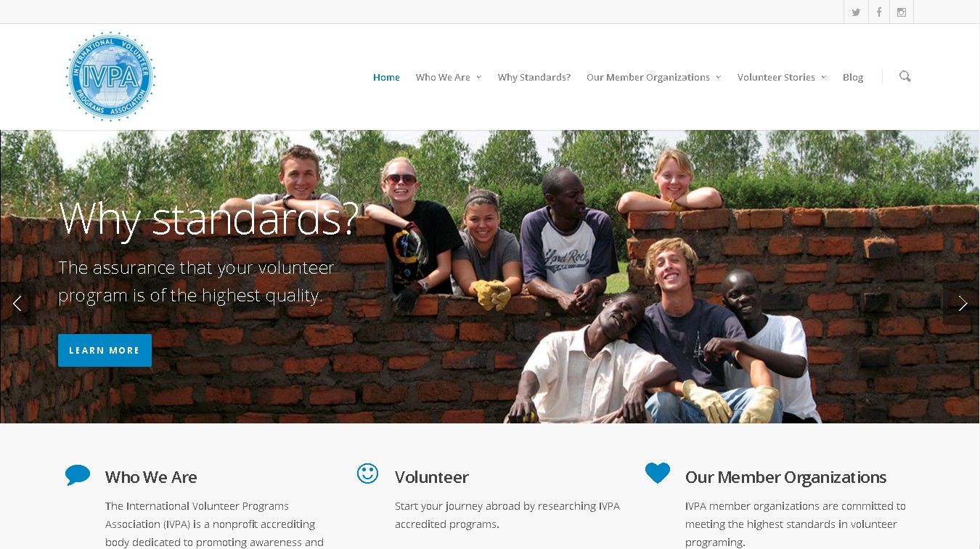Click the heart Member Organizations icon
The width and height of the screenshot is (980, 549).
point(658,473)
